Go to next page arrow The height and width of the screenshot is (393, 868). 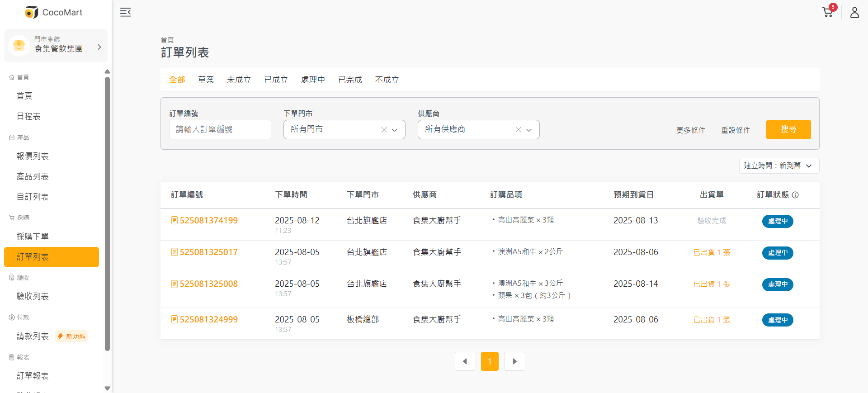[514, 361]
